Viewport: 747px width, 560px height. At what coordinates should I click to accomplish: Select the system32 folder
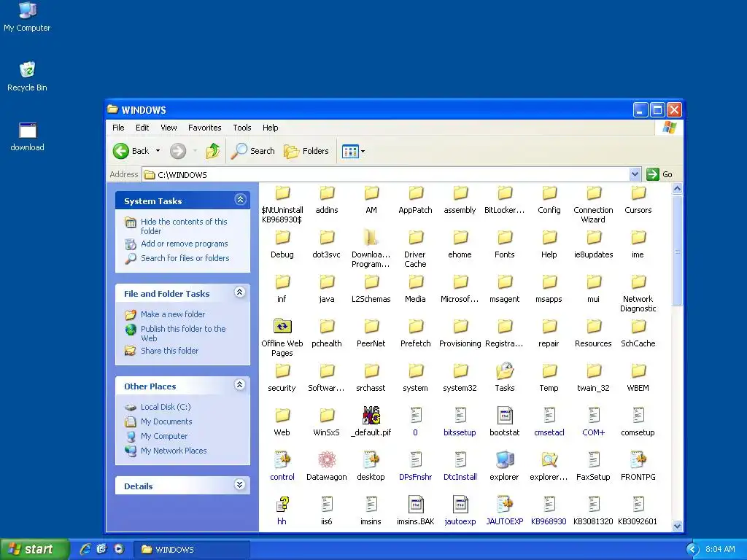(x=460, y=377)
